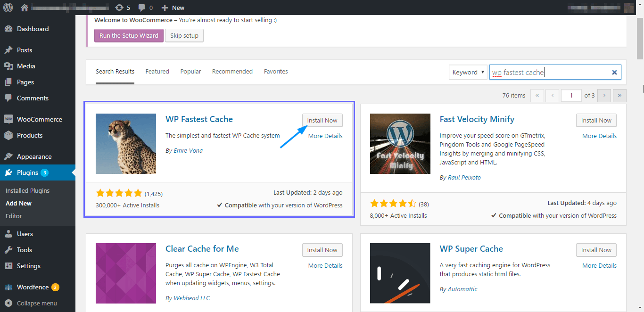Open WP Fastest Cache title link
Viewport: 644px width, 312px height.
(x=199, y=119)
